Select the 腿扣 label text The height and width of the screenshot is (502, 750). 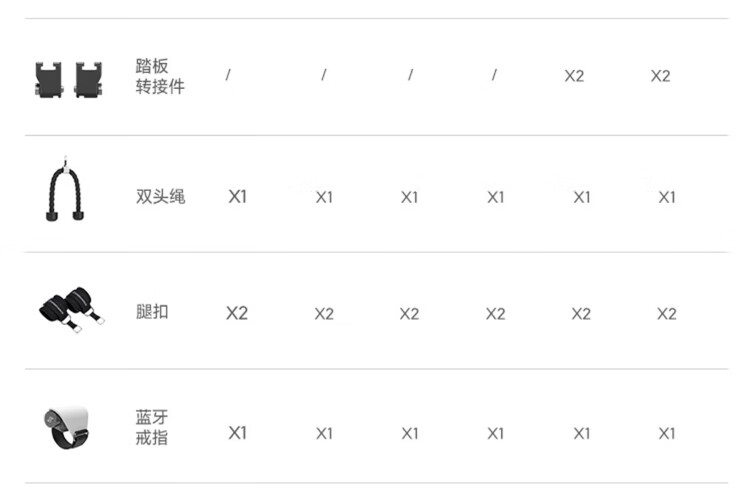coord(152,312)
